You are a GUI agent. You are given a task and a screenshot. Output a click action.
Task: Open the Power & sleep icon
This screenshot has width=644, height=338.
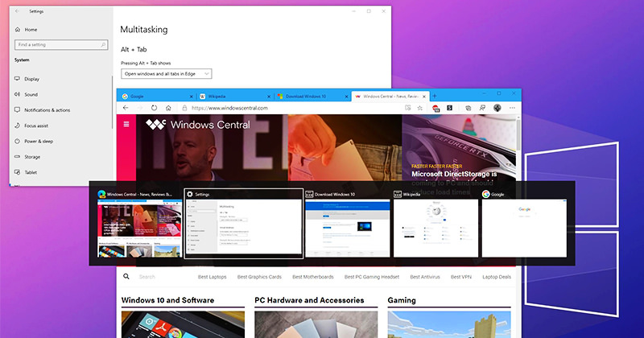(17, 141)
